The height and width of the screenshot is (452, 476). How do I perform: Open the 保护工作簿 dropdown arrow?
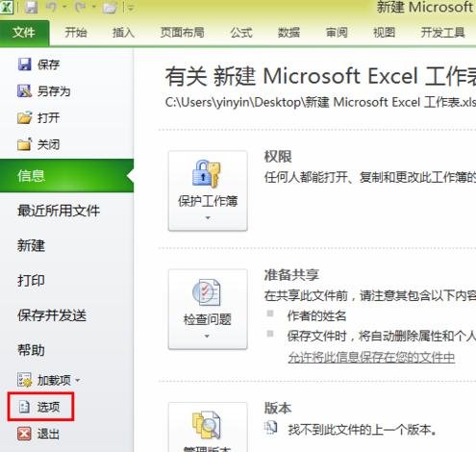[208, 218]
